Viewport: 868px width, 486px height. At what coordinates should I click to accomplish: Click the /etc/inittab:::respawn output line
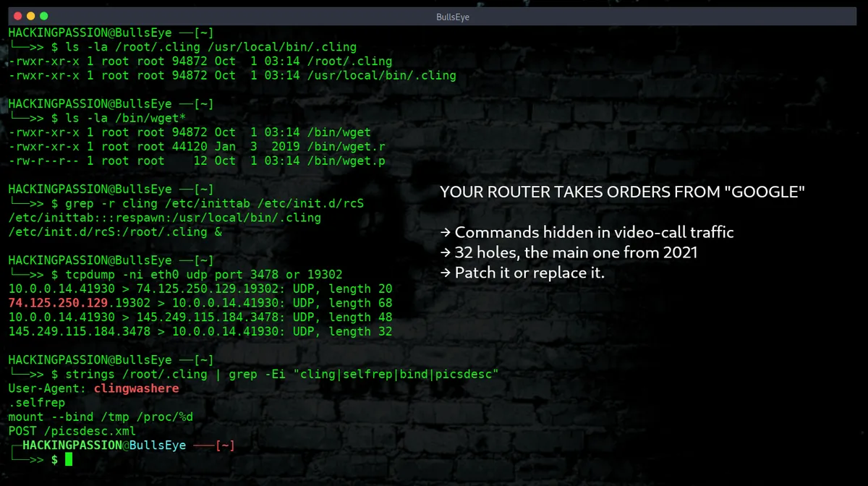tap(165, 218)
